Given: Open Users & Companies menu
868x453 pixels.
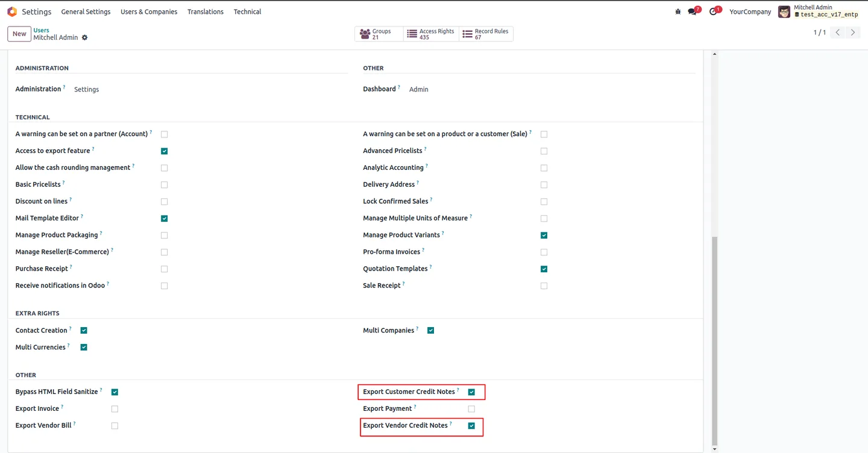Looking at the screenshot, I should click(149, 11).
